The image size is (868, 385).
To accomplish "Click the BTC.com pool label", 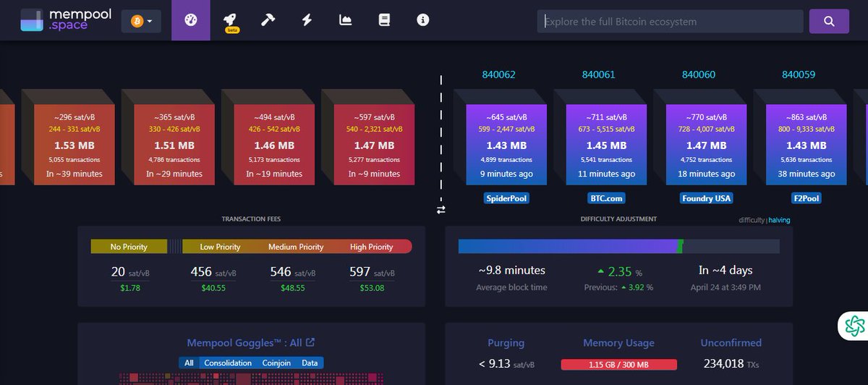I will click(606, 198).
